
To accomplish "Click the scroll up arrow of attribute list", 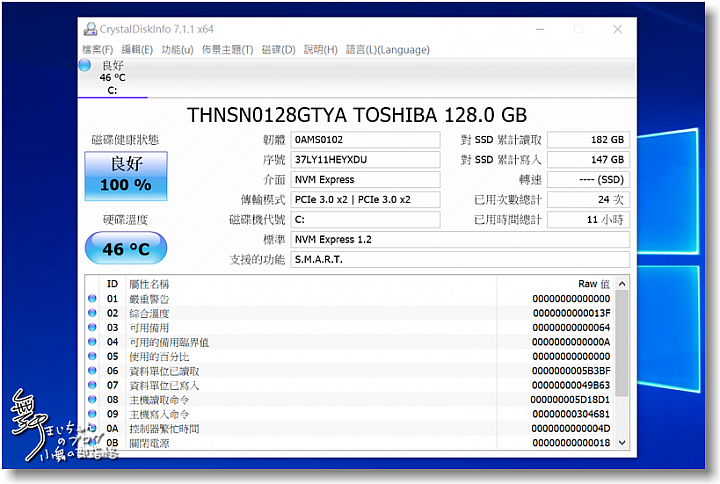I will tap(622, 284).
